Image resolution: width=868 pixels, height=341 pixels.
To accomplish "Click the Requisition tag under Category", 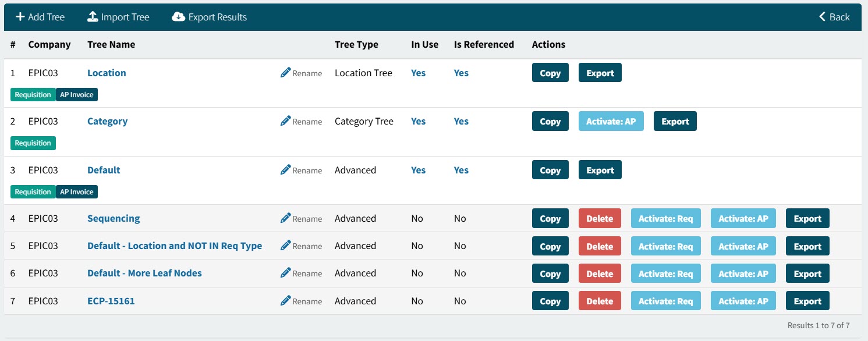I will click(x=33, y=143).
